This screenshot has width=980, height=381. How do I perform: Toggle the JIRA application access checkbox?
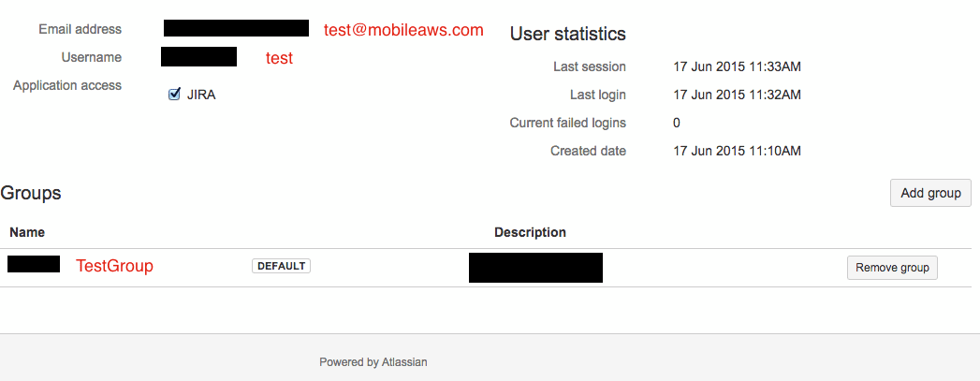(x=174, y=95)
